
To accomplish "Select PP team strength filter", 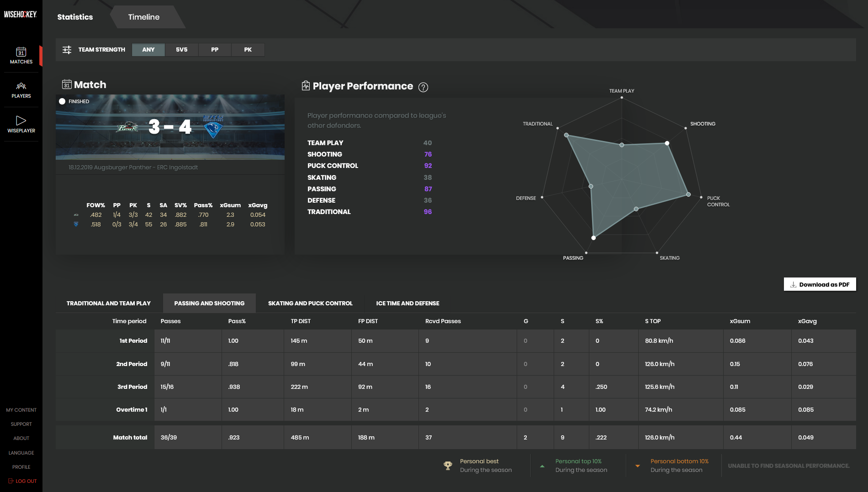I will coord(215,50).
